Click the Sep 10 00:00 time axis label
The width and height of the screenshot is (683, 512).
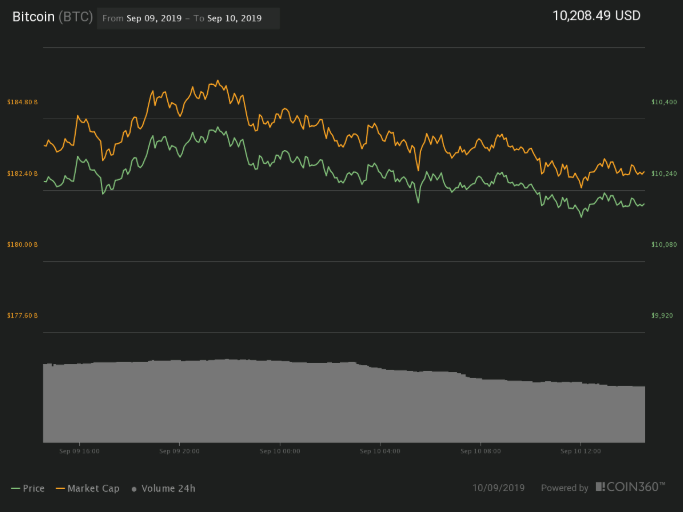point(280,451)
